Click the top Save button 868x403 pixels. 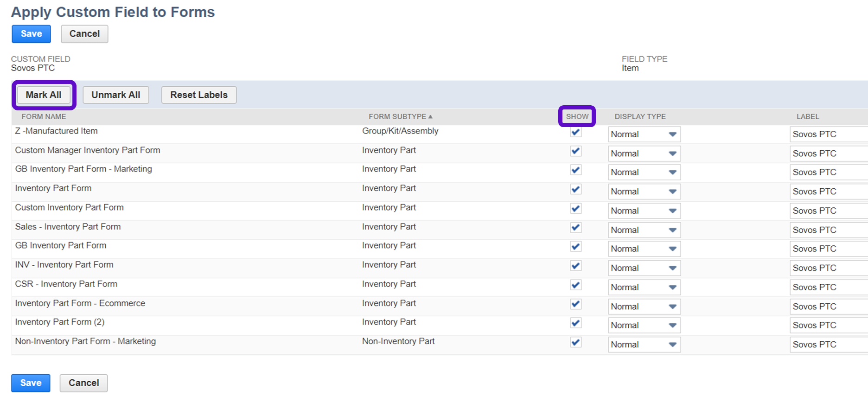31,34
